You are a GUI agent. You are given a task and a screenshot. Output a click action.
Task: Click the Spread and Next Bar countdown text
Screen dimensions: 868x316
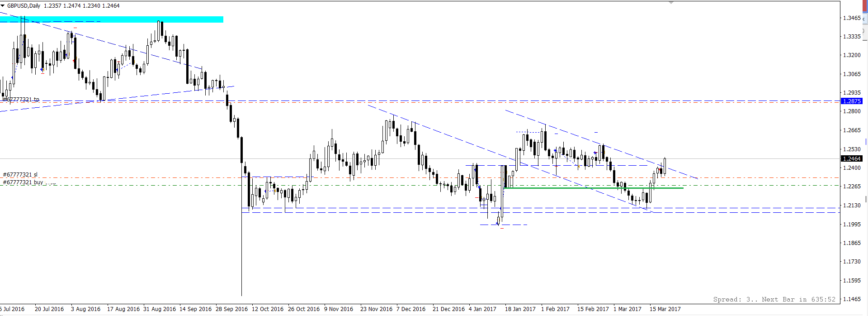pos(774,299)
